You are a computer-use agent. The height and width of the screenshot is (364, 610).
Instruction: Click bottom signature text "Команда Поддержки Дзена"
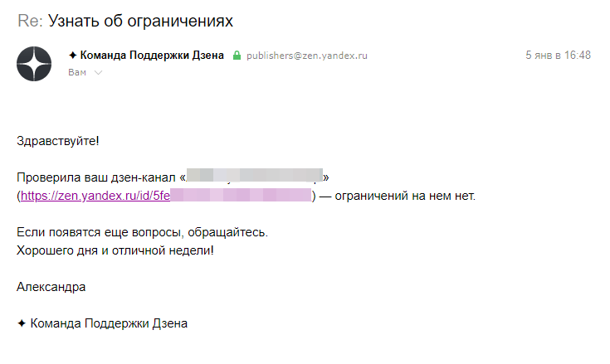coord(109,323)
